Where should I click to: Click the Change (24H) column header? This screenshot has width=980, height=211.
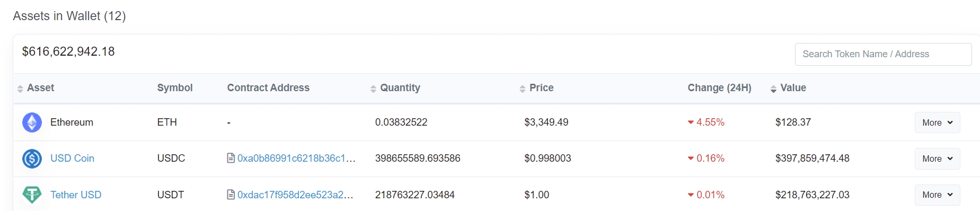719,87
